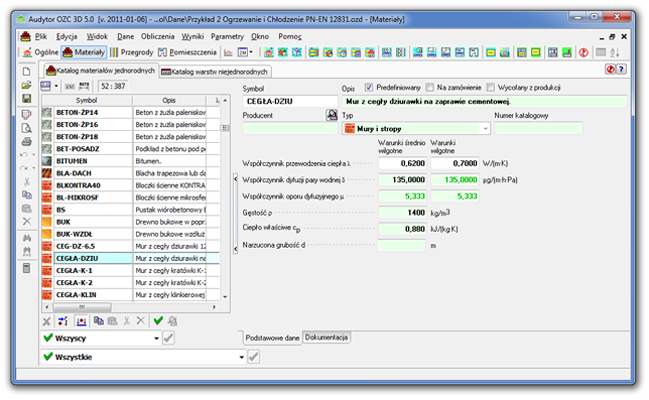This screenshot has width=649, height=400.
Task: Open the Dokumentacja tab button
Action: [326, 337]
